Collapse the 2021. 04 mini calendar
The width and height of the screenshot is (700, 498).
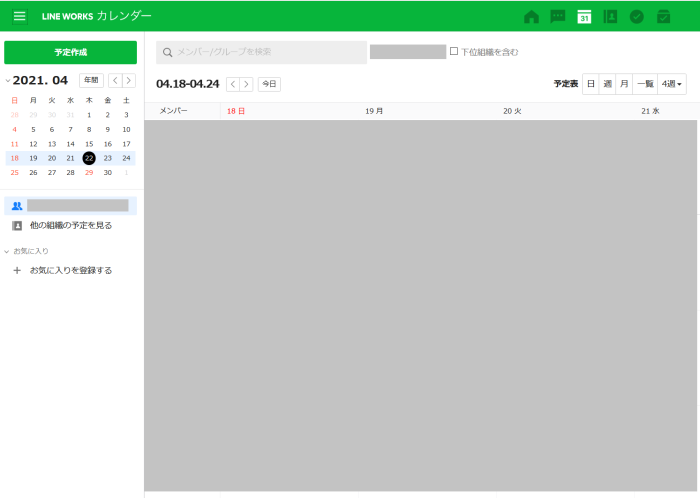(x=8, y=81)
